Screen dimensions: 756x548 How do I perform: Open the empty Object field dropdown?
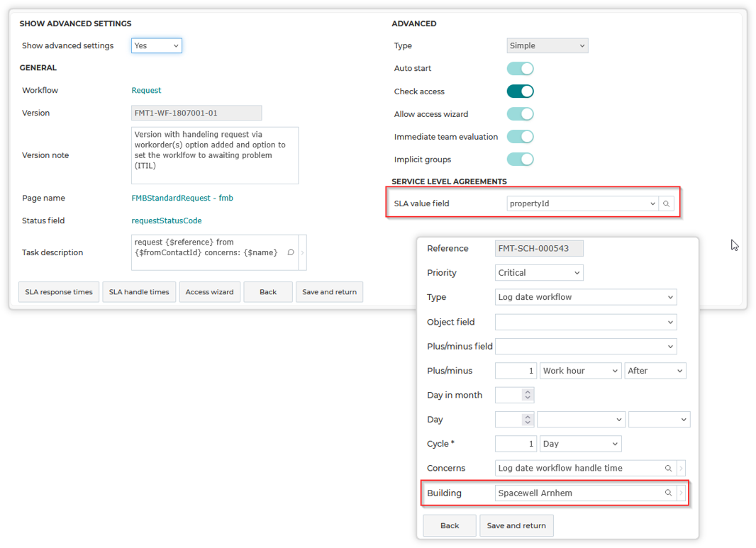(586, 322)
